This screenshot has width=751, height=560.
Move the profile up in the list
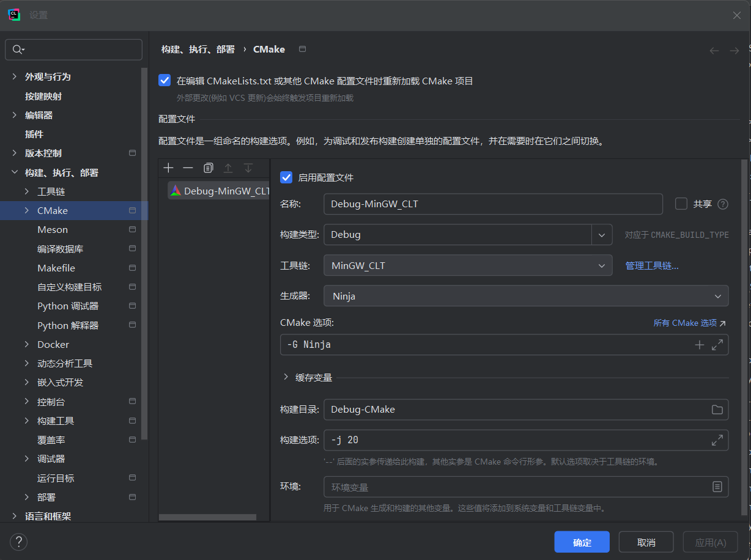(227, 168)
